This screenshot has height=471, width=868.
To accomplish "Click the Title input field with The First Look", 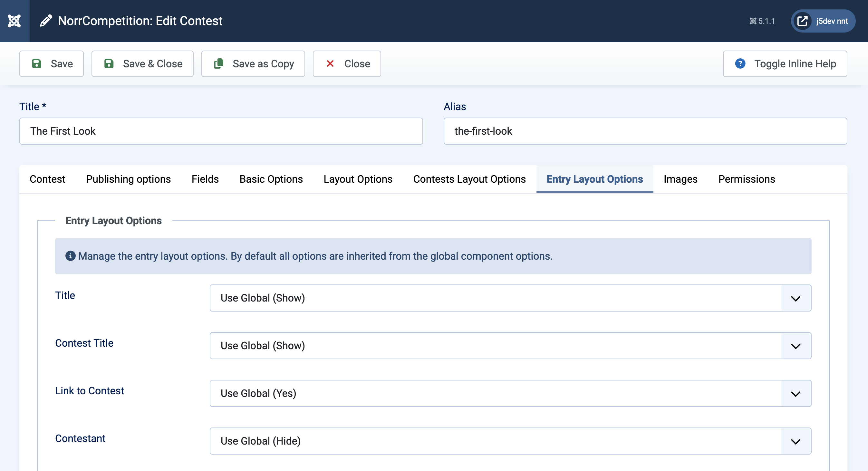I will [x=221, y=131].
